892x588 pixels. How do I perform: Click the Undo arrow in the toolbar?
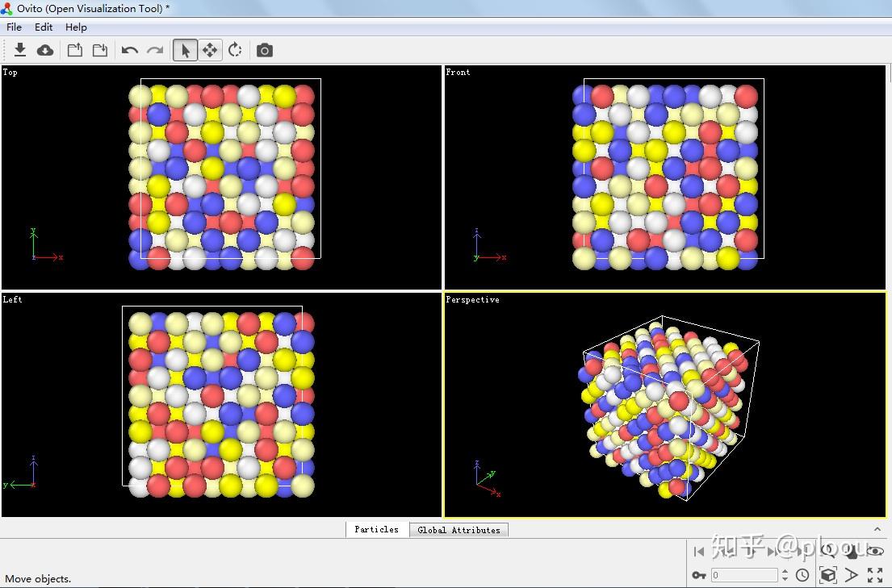(x=130, y=50)
